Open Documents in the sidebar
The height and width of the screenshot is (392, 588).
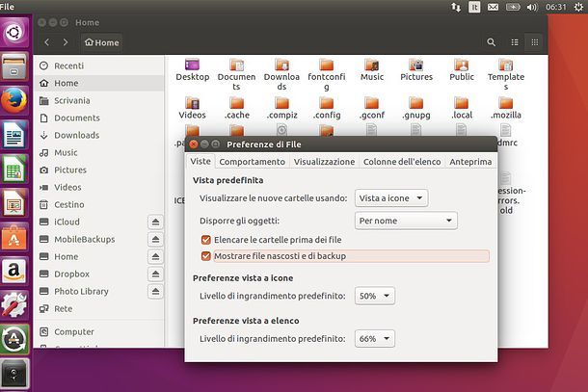point(99,118)
